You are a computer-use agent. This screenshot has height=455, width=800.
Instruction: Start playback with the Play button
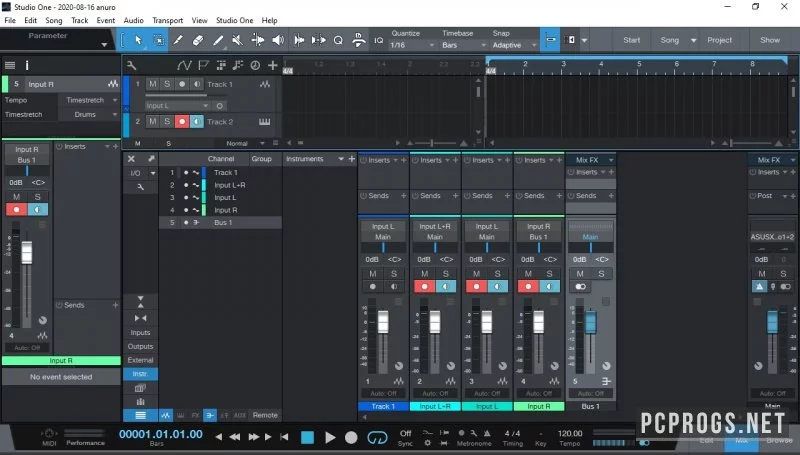pos(330,437)
